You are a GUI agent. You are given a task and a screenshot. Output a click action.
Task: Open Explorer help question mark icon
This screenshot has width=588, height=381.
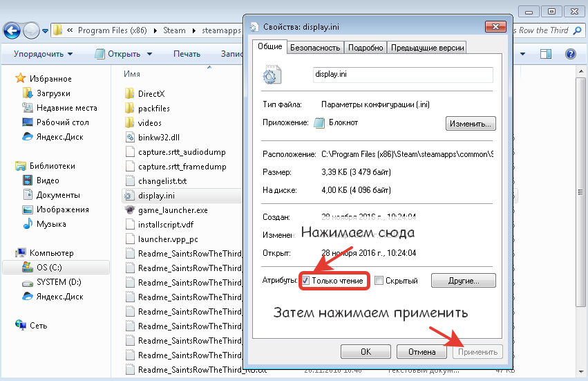point(570,54)
